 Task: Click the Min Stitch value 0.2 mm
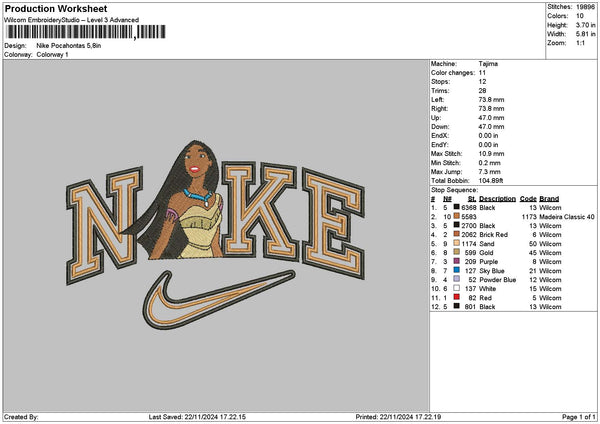point(489,163)
